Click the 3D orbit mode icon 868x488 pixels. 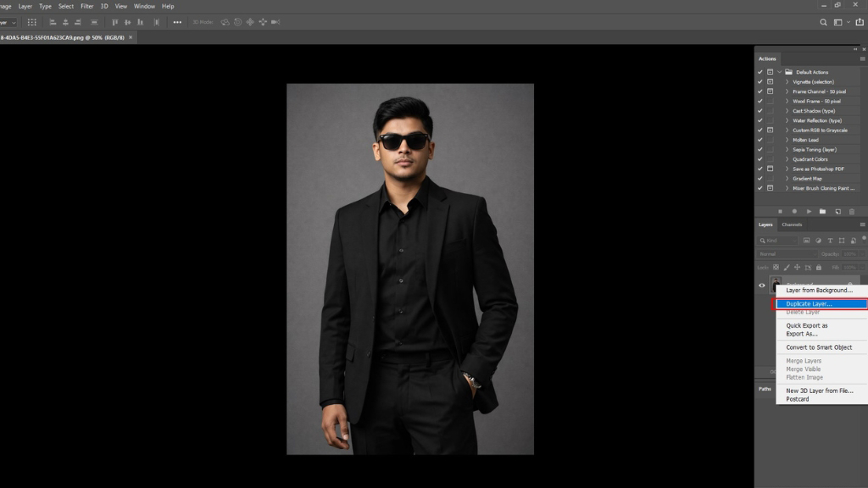click(225, 22)
